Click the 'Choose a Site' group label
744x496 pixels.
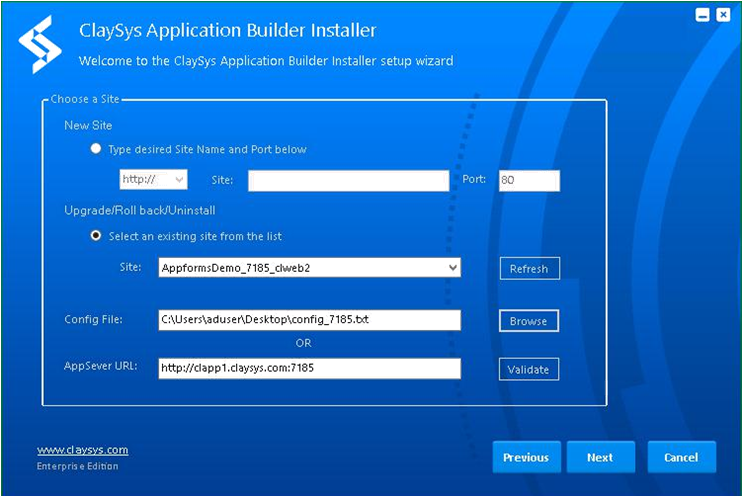[x=85, y=99]
